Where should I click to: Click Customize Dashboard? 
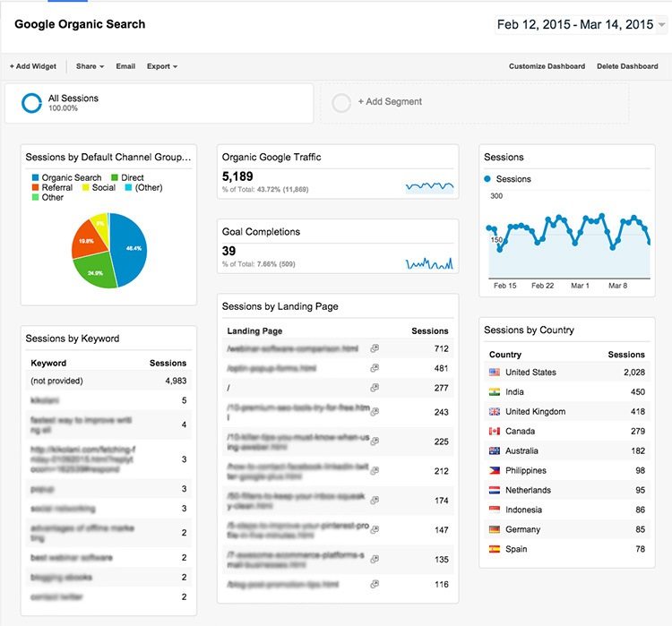click(x=547, y=66)
